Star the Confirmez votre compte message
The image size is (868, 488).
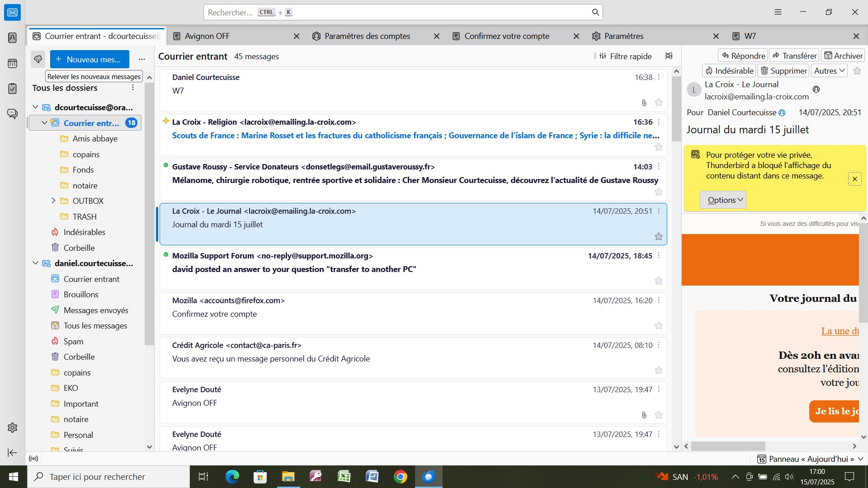(659, 326)
